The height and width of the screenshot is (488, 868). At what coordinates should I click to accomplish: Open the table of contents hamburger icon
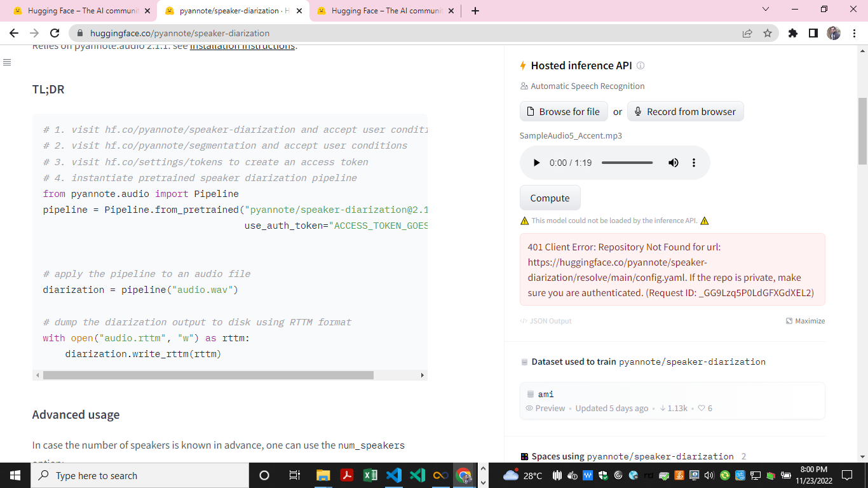[7, 62]
